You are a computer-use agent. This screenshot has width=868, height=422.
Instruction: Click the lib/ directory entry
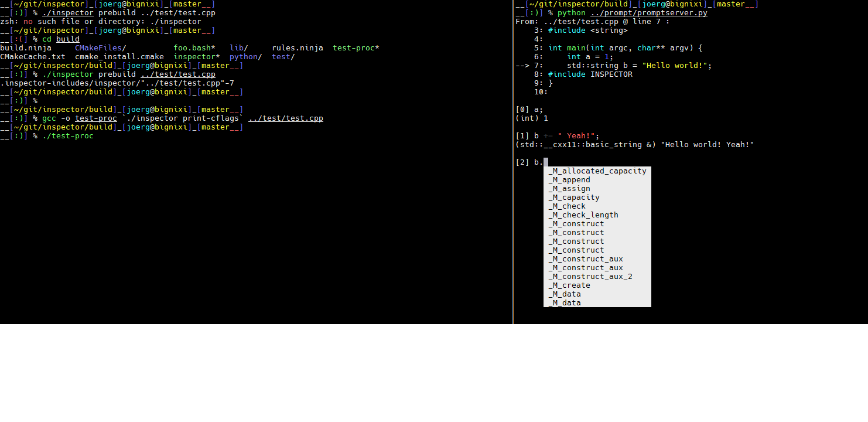tap(239, 48)
